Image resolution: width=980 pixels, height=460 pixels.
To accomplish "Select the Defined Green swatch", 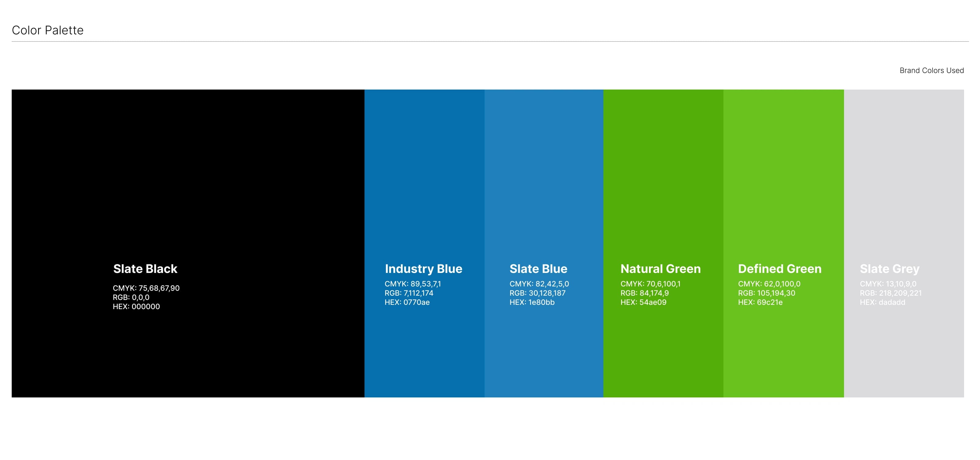I will [783, 171].
